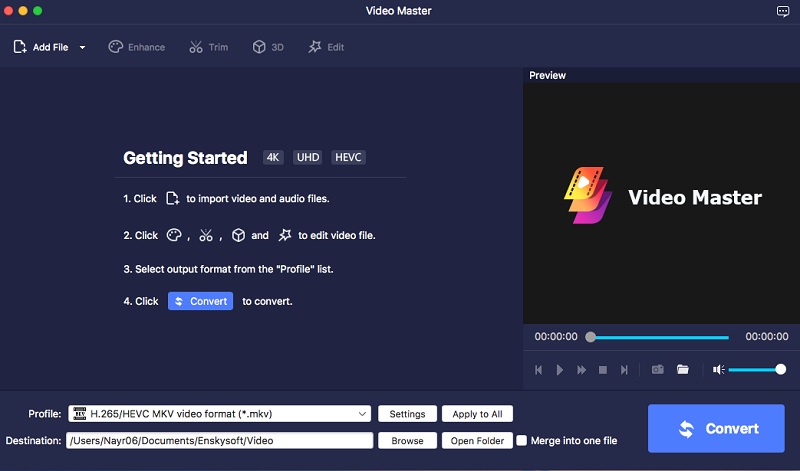Click the seek bar playhead knob

click(590, 337)
